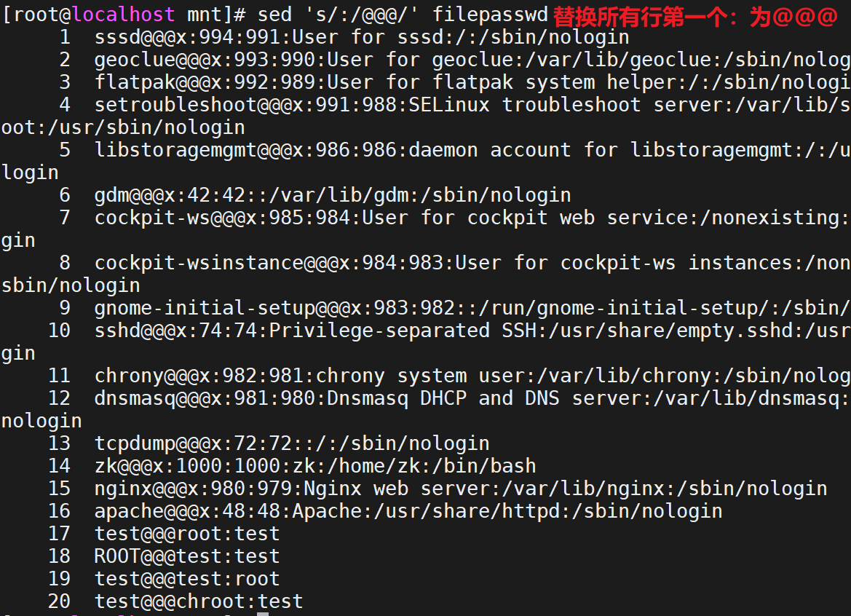The image size is (851, 616).
Task: Click line 2 geoclue entry
Action: pyautogui.click(x=472, y=60)
